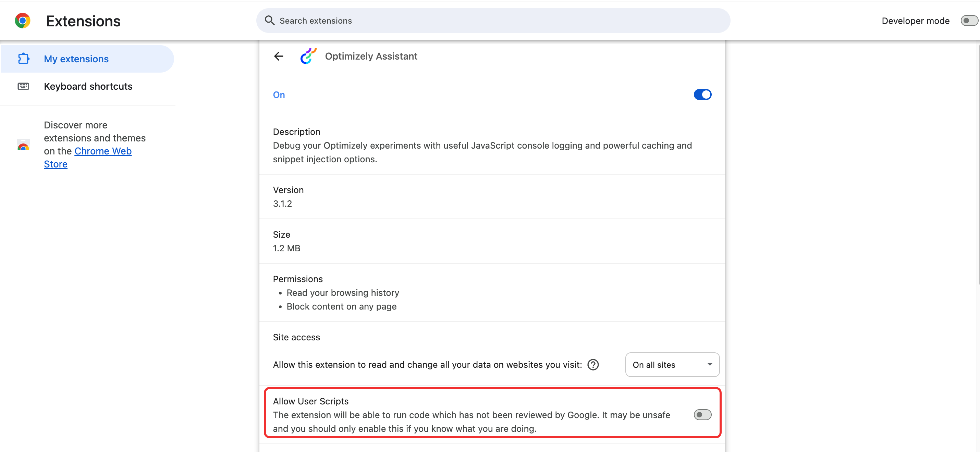
Task: Enable Allow User Scripts
Action: 702,414
